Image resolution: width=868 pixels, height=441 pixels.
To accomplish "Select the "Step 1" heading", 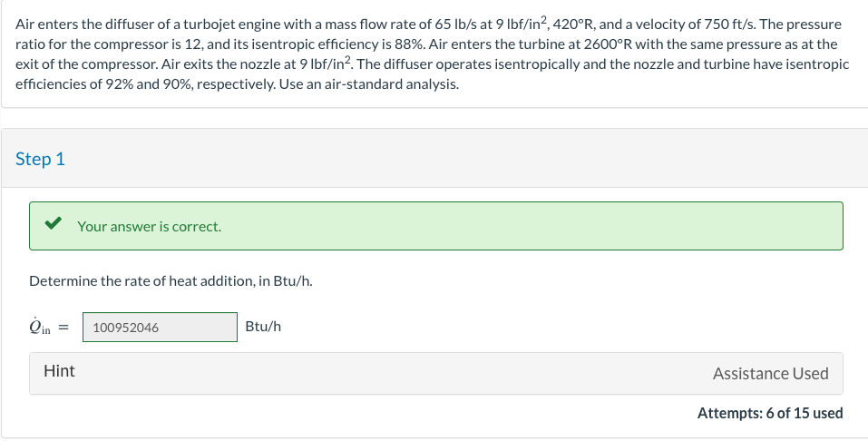I will (x=41, y=159).
